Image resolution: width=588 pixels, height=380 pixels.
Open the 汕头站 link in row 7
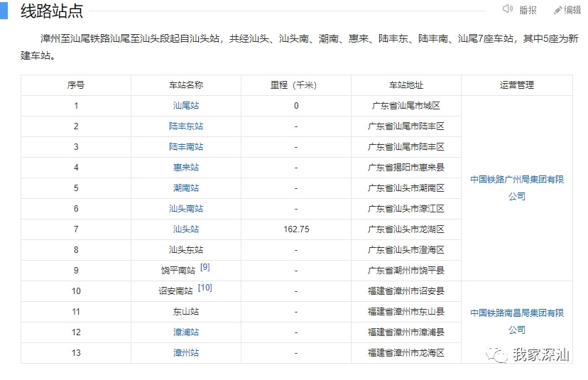pyautogui.click(x=186, y=229)
